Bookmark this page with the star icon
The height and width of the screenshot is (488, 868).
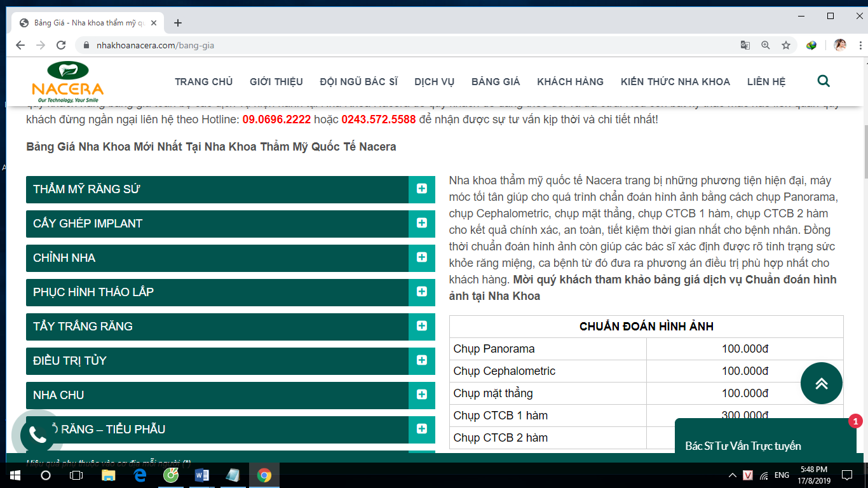(786, 45)
